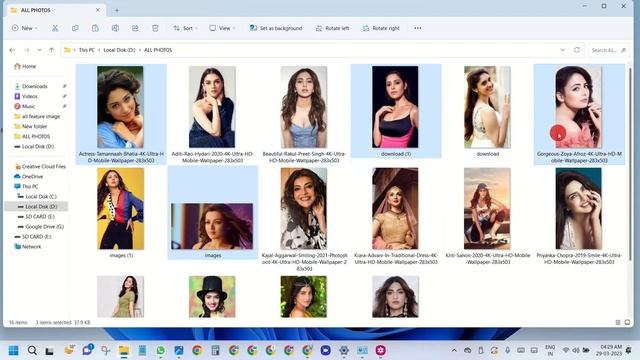Open Music in quick access
The width and height of the screenshot is (640, 360).
click(x=28, y=106)
